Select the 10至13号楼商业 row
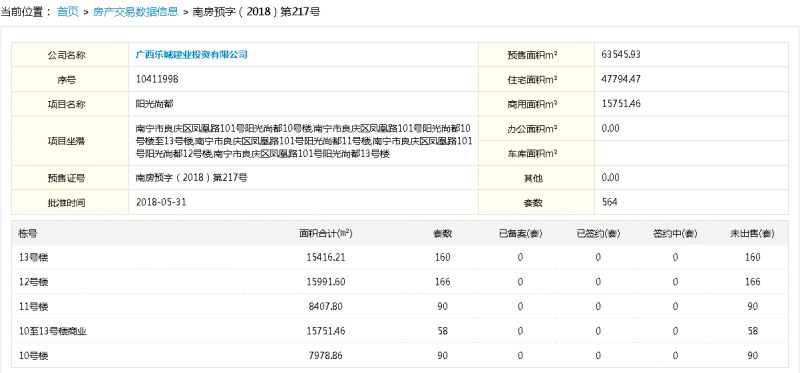The image size is (800, 373). pos(400,331)
